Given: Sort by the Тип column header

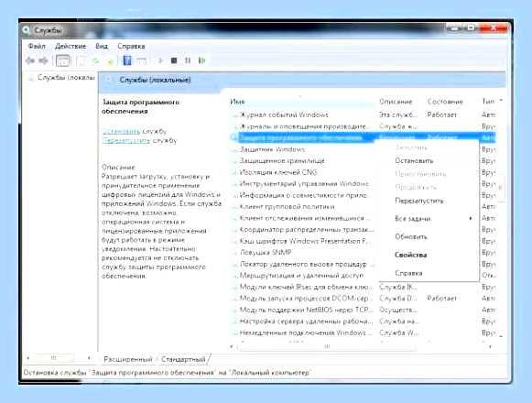Looking at the screenshot, I should pos(488,101).
